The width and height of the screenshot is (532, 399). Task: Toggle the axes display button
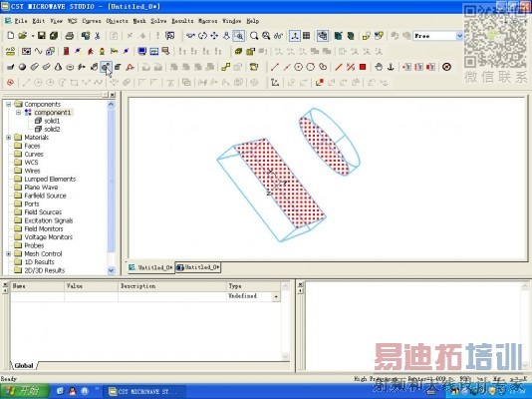point(295,36)
